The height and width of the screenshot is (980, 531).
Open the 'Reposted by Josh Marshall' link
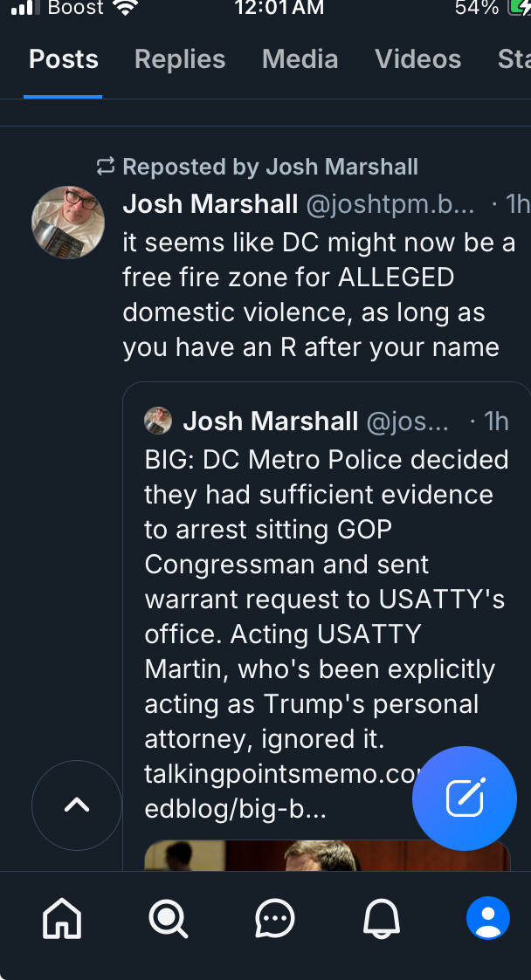click(x=270, y=167)
